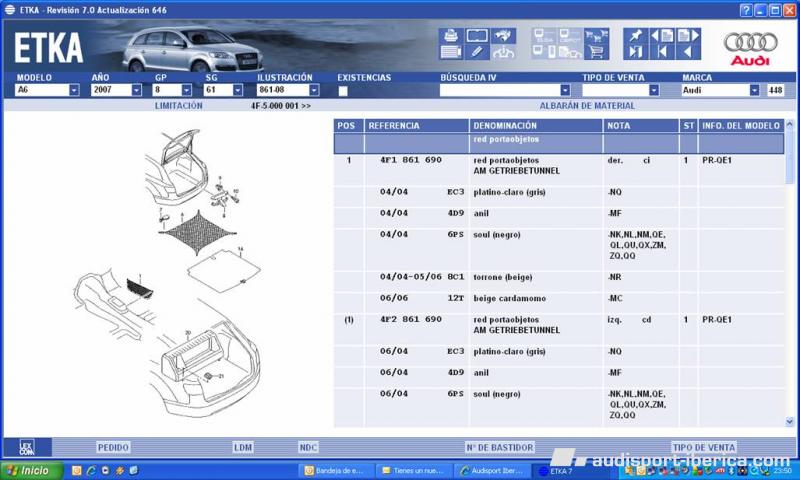800x480 pixels.
Task: Select part number 4F1 861 690
Action: coord(411,160)
